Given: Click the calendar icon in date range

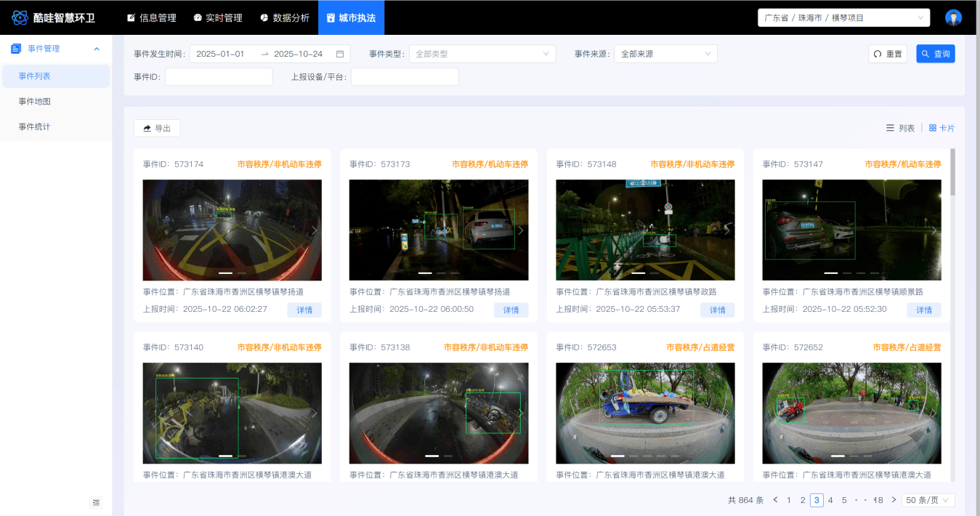Looking at the screenshot, I should (x=340, y=54).
